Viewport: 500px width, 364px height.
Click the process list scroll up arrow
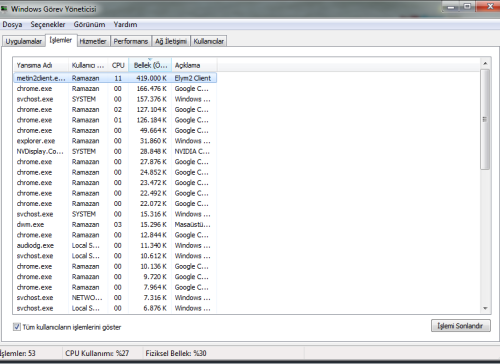(x=485, y=63)
